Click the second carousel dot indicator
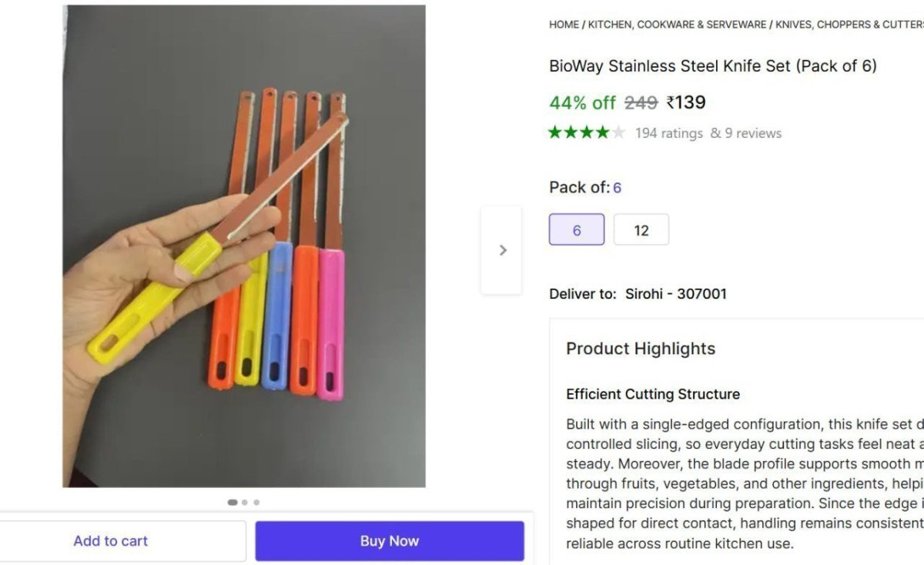 pyautogui.click(x=243, y=501)
